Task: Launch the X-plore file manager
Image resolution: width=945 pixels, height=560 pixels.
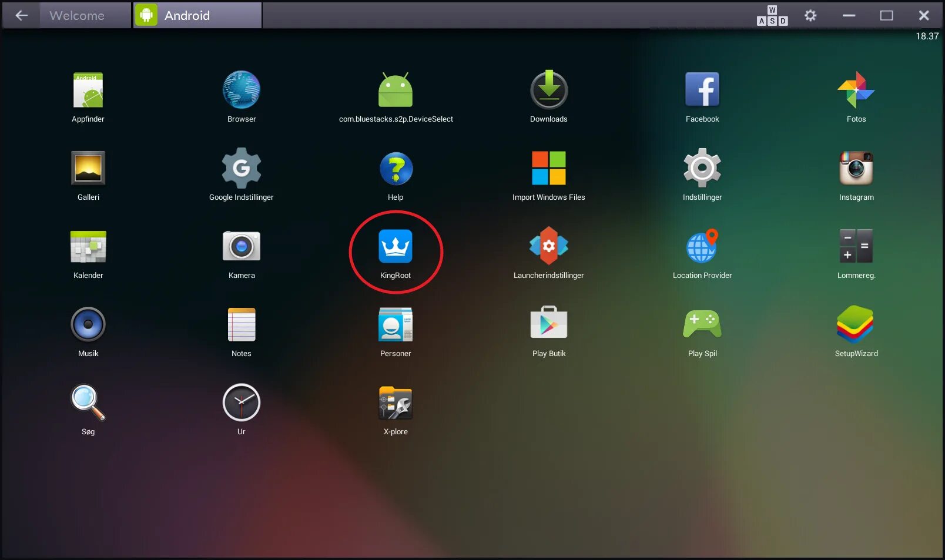Action: pyautogui.click(x=396, y=403)
